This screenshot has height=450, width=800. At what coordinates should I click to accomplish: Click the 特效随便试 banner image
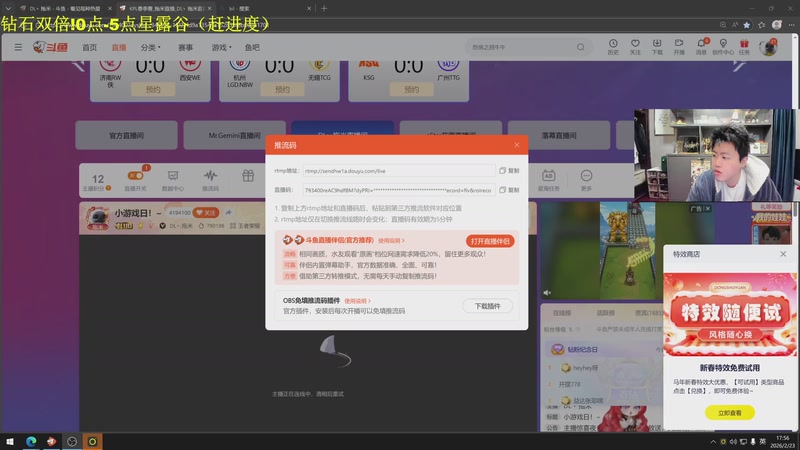[x=730, y=314]
